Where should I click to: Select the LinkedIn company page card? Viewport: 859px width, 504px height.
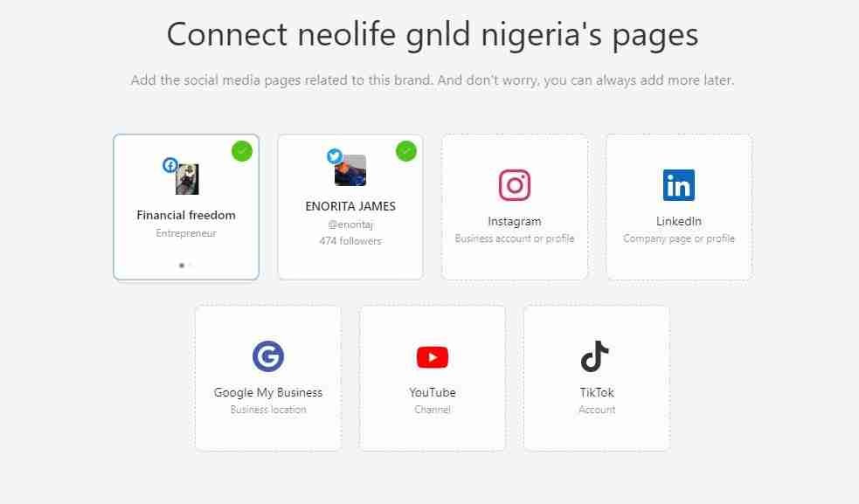click(x=679, y=207)
